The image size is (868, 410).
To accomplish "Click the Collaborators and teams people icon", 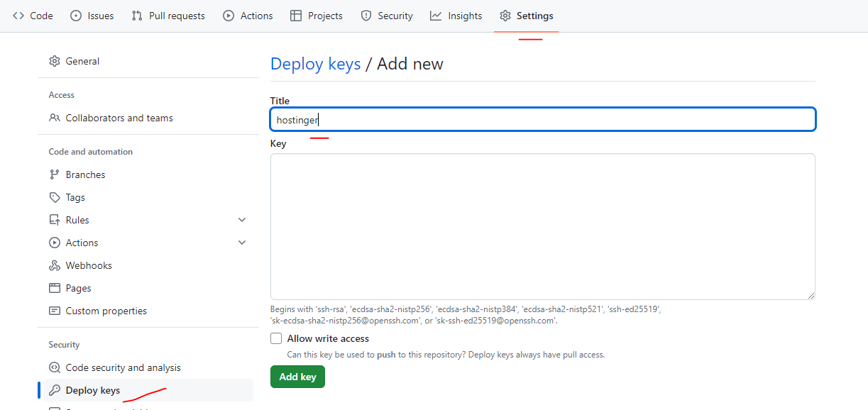I will click(x=55, y=118).
